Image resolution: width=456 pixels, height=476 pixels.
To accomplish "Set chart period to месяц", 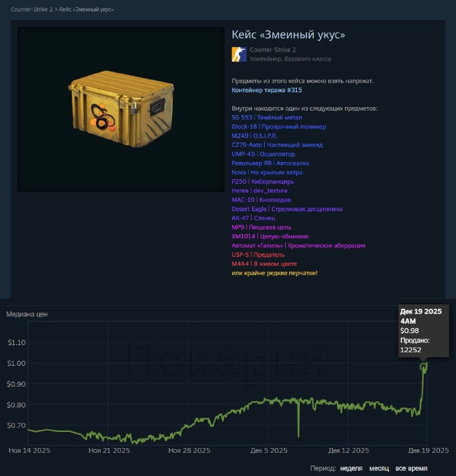I will pos(379,468).
